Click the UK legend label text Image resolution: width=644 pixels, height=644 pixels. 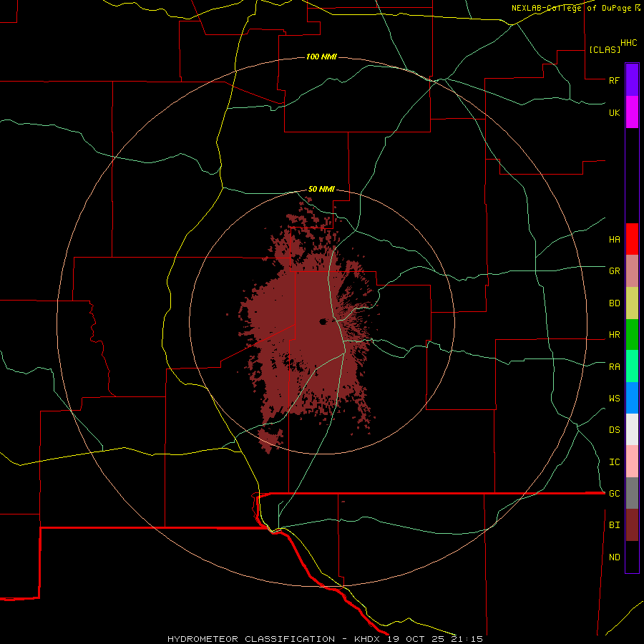pos(614,112)
